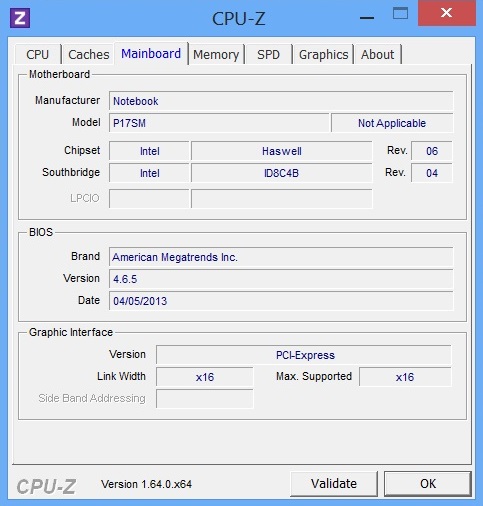Click the Southbridge ID8C4B field
483x506 pixels.
(x=281, y=173)
